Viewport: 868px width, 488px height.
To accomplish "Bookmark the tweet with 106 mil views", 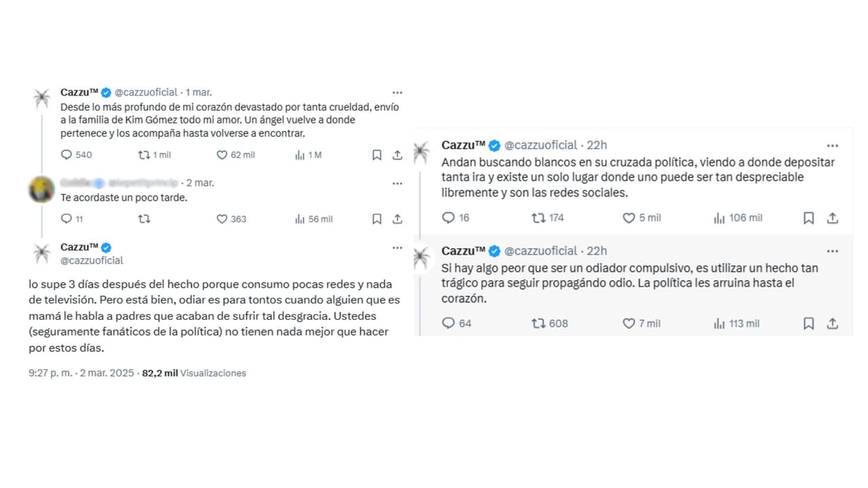I will 808,218.
